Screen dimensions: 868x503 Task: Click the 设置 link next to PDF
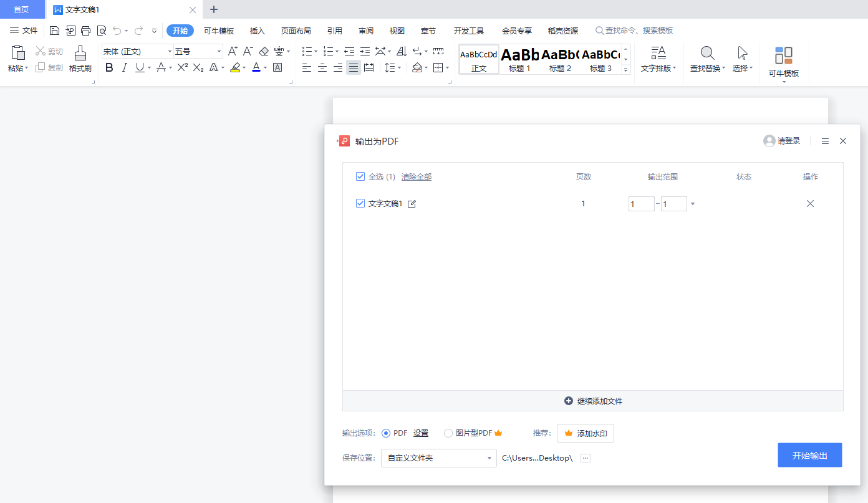[x=420, y=433]
